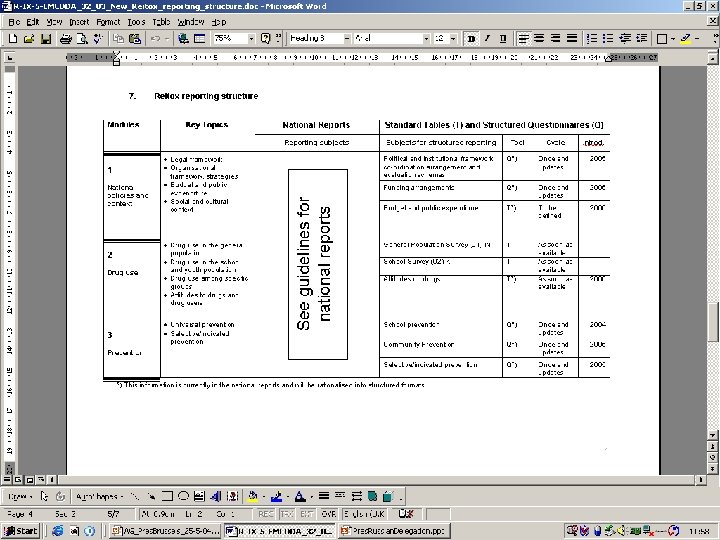Open the highlight color dropdown arrow
720x540 pixels.
click(x=697, y=39)
